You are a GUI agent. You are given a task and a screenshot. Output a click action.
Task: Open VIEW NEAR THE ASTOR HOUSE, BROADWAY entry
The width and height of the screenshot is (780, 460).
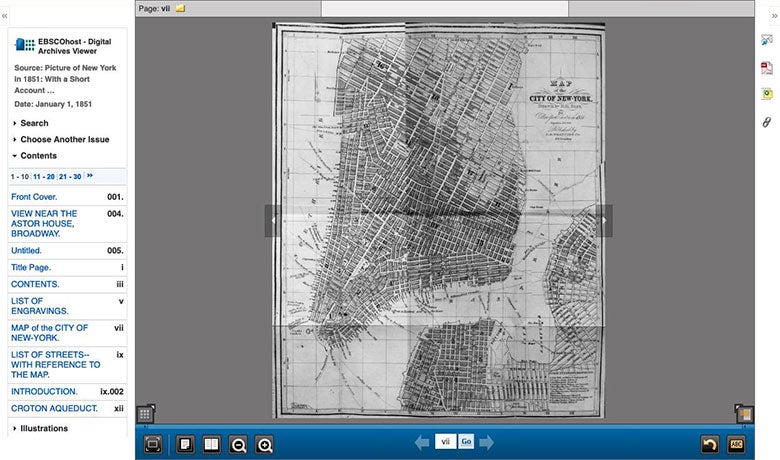(x=44, y=223)
